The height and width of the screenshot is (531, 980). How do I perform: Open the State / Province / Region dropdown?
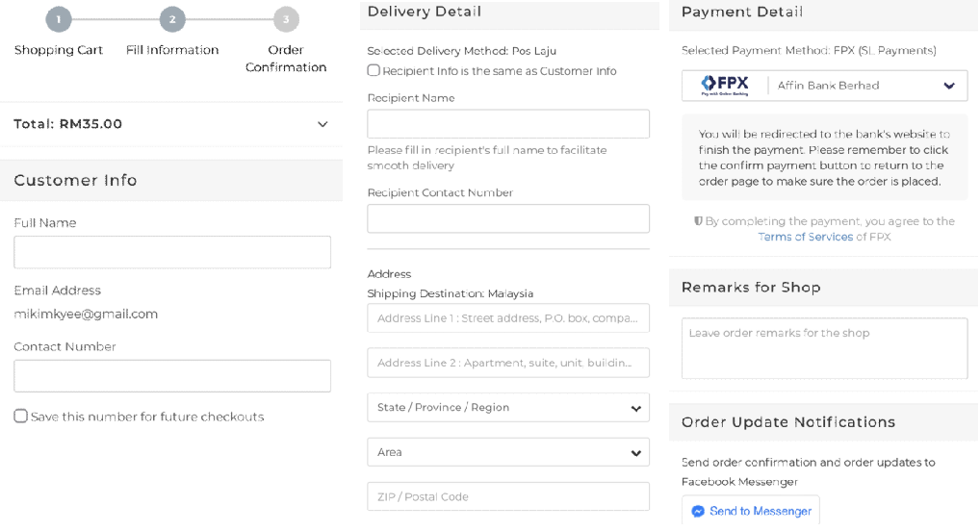pos(507,408)
